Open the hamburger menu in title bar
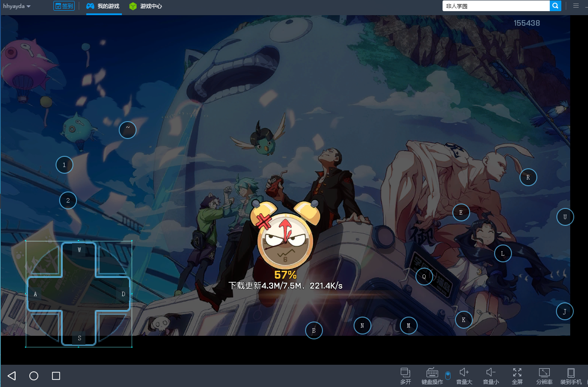This screenshot has height=387, width=588. click(576, 6)
